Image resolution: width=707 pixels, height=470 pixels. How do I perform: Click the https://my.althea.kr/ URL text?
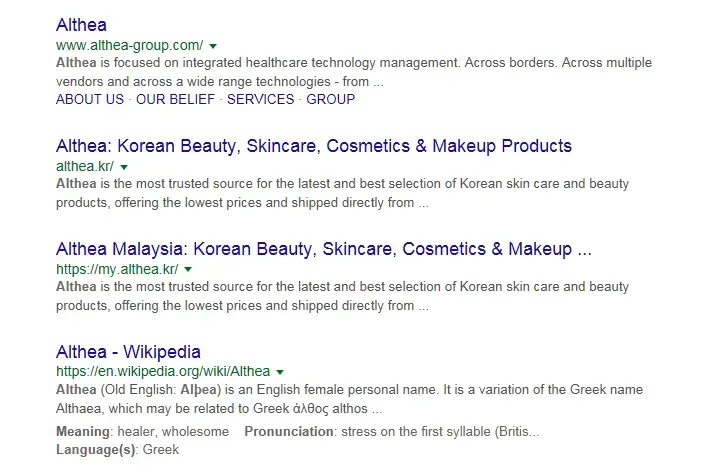click(117, 269)
